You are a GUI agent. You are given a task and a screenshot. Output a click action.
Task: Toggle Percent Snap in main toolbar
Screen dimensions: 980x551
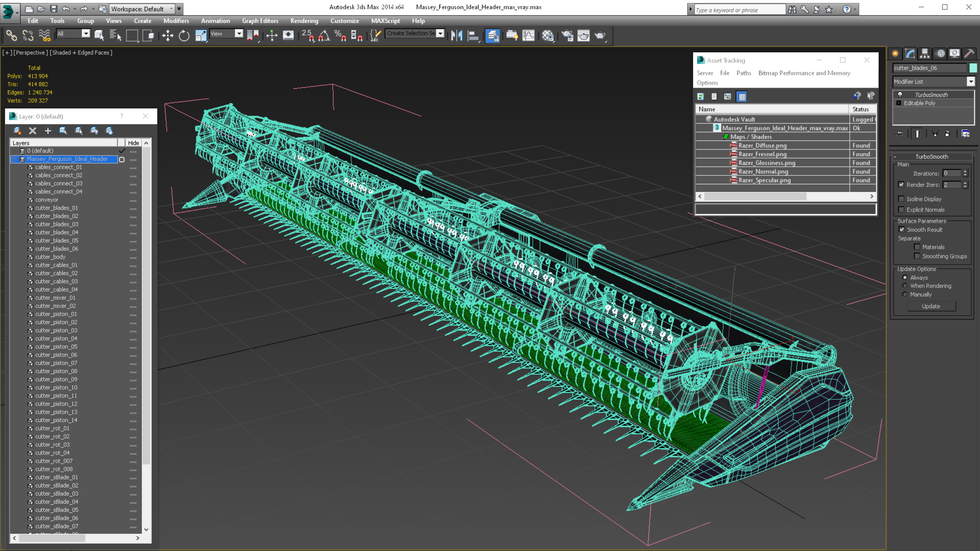tap(340, 35)
